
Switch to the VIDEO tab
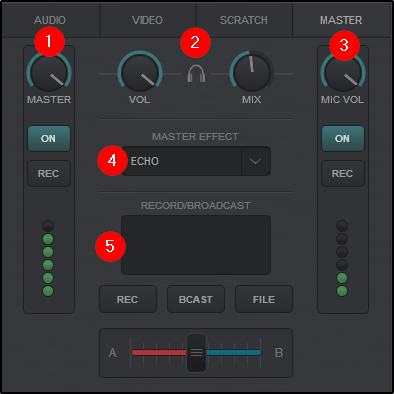(x=147, y=20)
